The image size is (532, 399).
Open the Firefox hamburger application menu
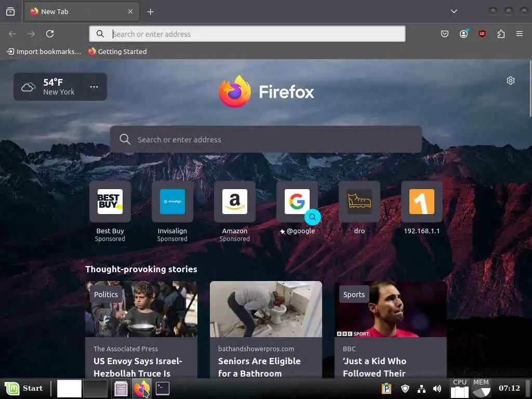[519, 34]
